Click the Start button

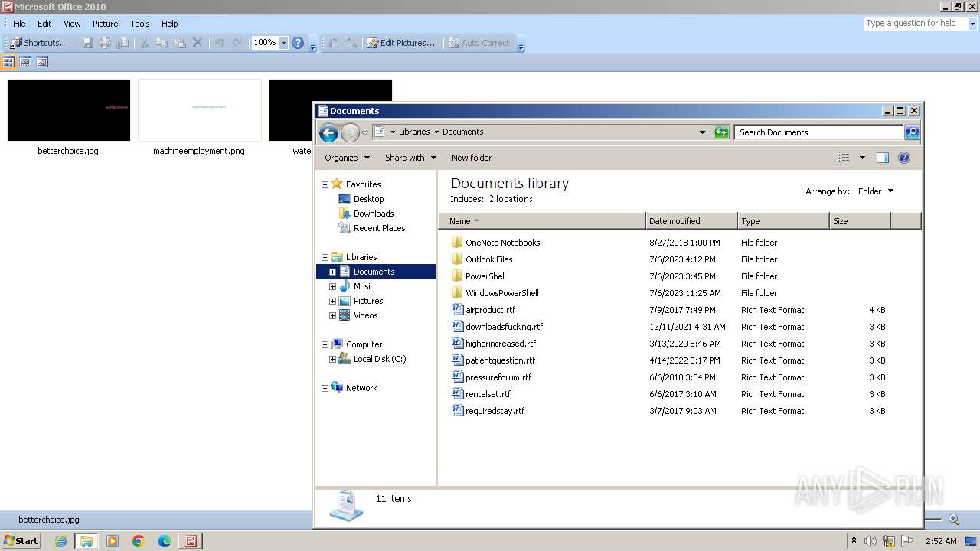pyautogui.click(x=21, y=540)
